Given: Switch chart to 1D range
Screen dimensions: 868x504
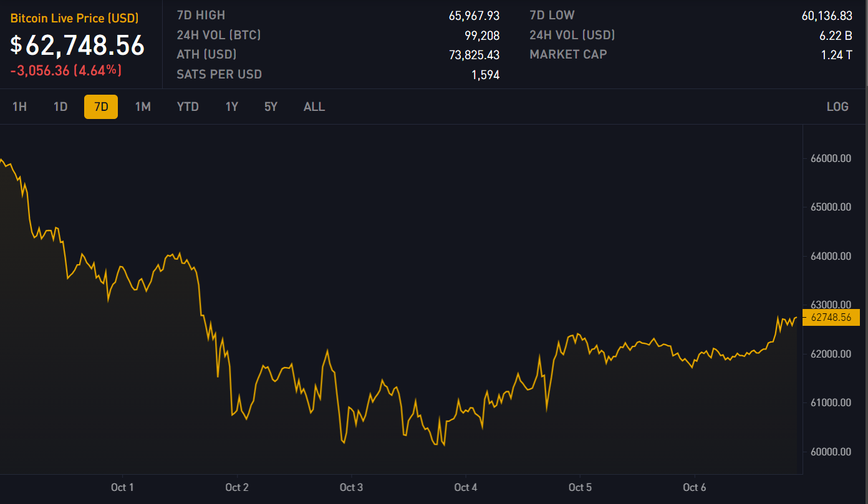Looking at the screenshot, I should [60, 107].
